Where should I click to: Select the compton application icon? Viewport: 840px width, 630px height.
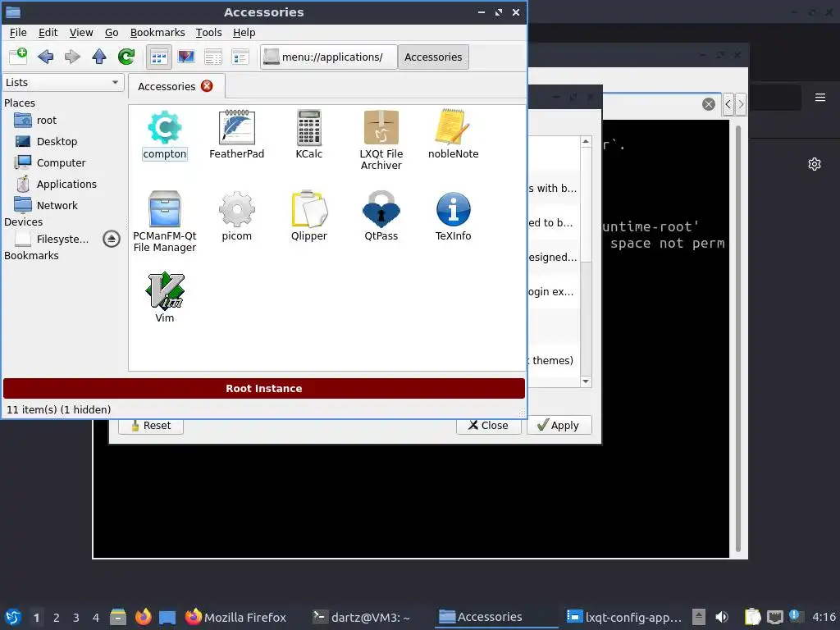pos(164,135)
